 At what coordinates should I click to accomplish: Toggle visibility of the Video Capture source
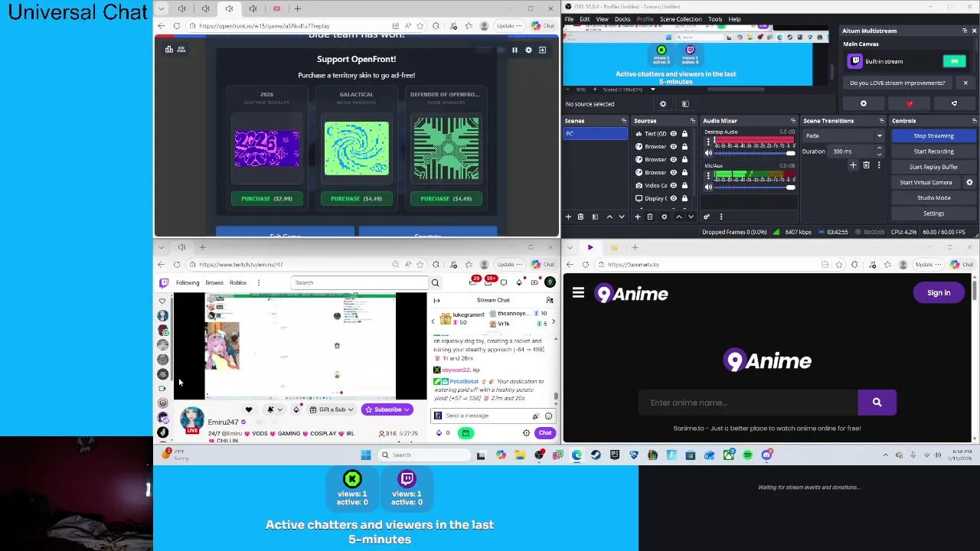coord(674,185)
